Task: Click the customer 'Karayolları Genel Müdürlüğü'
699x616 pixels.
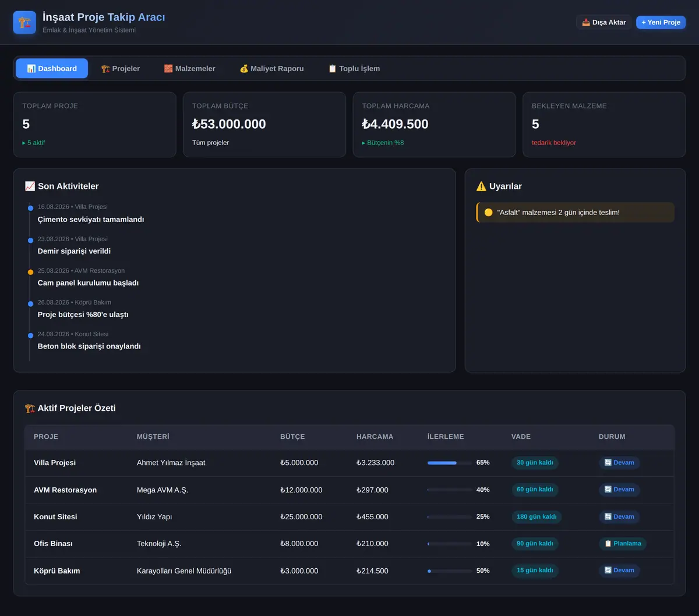Action: click(184, 571)
